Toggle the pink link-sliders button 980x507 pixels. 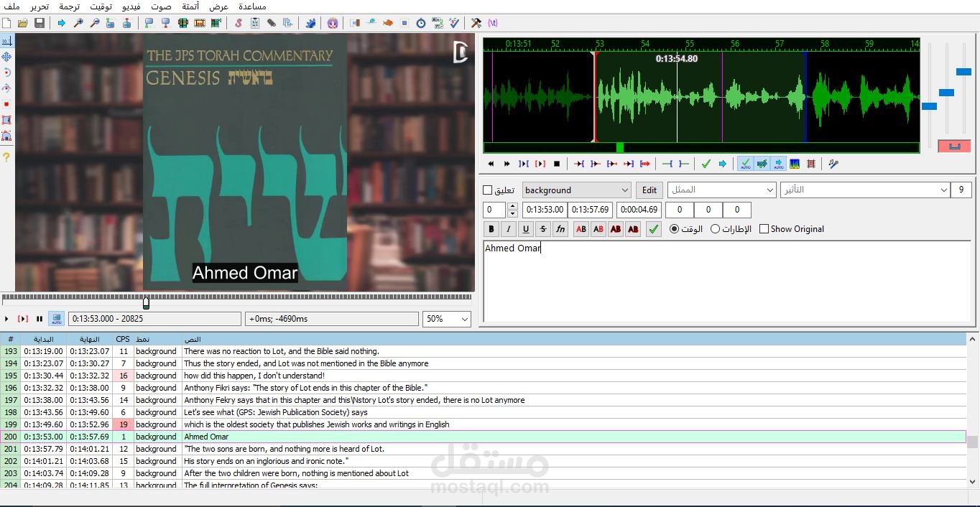pyautogui.click(x=955, y=146)
